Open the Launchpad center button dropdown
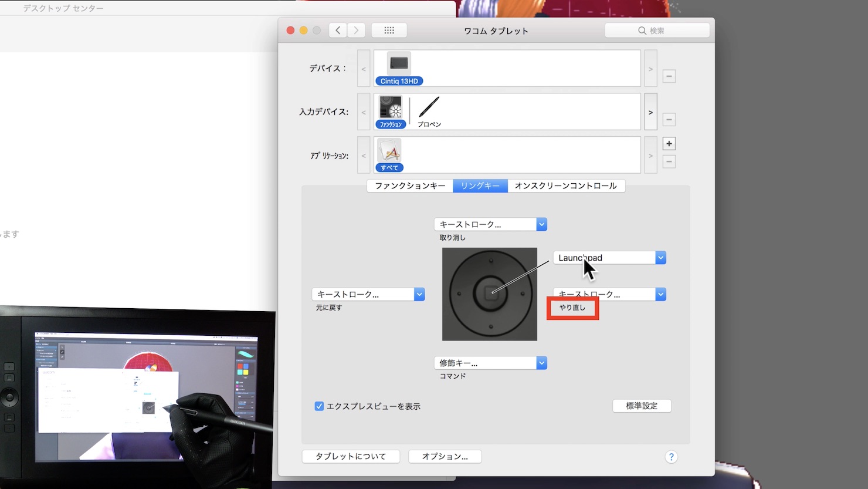Image resolution: width=868 pixels, height=489 pixels. [x=609, y=258]
